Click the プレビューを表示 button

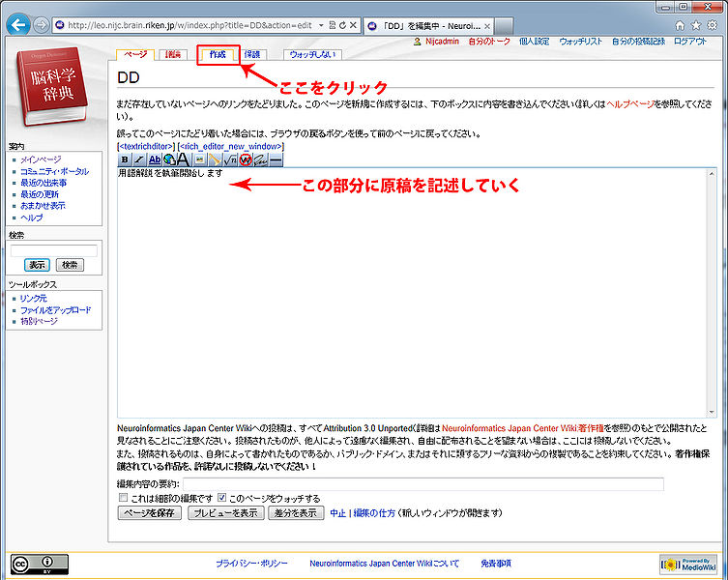pos(223,513)
